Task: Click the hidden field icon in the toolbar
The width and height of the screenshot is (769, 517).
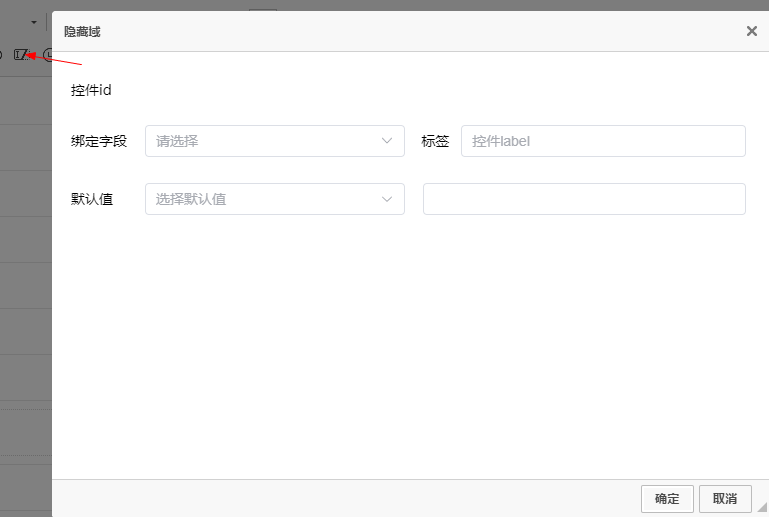Action: (x=21, y=54)
